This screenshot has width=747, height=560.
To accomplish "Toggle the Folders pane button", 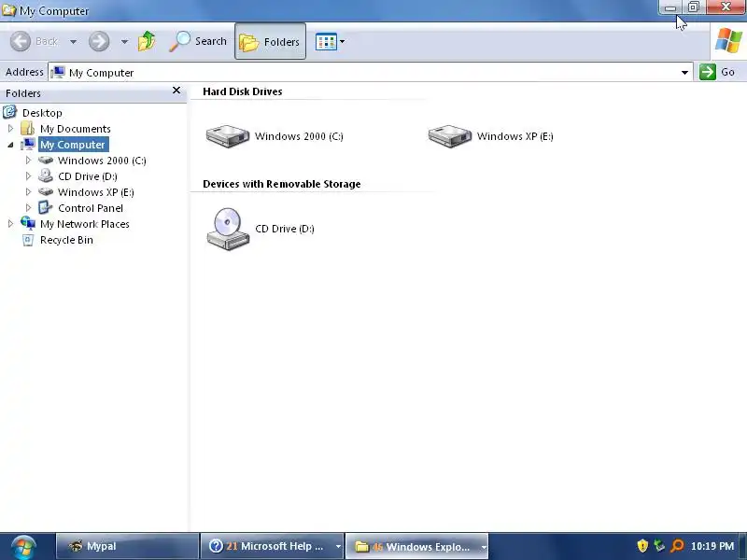I will pyautogui.click(x=270, y=41).
